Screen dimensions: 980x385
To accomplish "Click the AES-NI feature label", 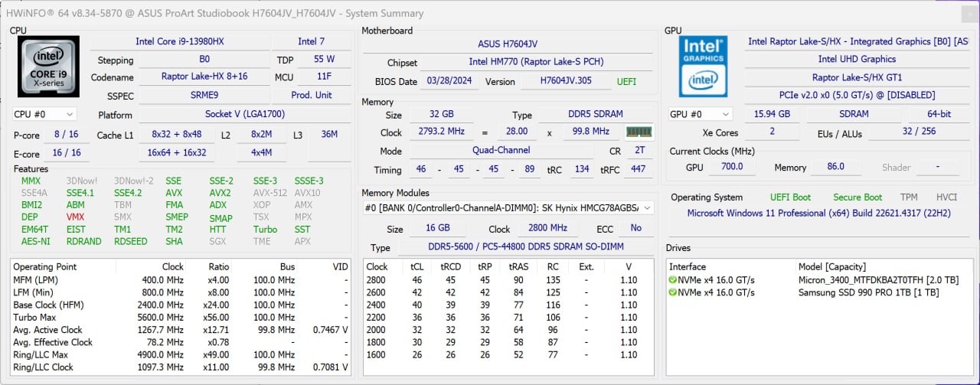I will 35,241.
